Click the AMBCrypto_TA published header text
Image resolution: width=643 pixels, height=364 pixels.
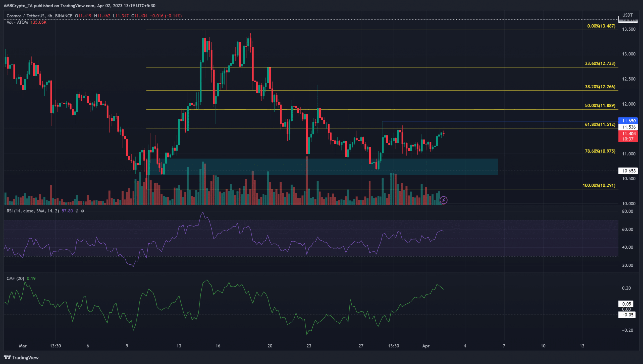(x=79, y=6)
